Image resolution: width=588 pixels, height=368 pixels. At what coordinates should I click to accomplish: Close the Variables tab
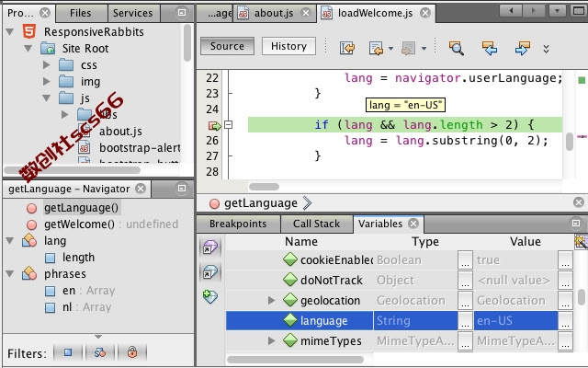click(x=413, y=224)
